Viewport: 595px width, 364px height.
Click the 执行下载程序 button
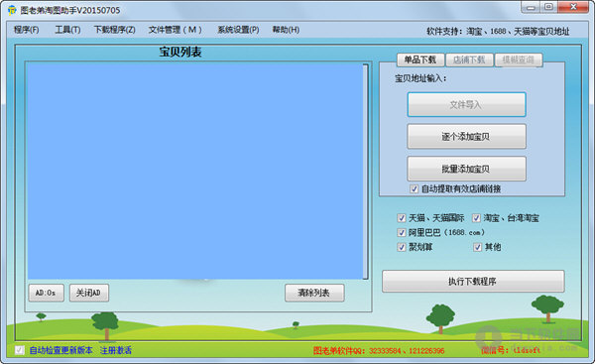(x=473, y=282)
